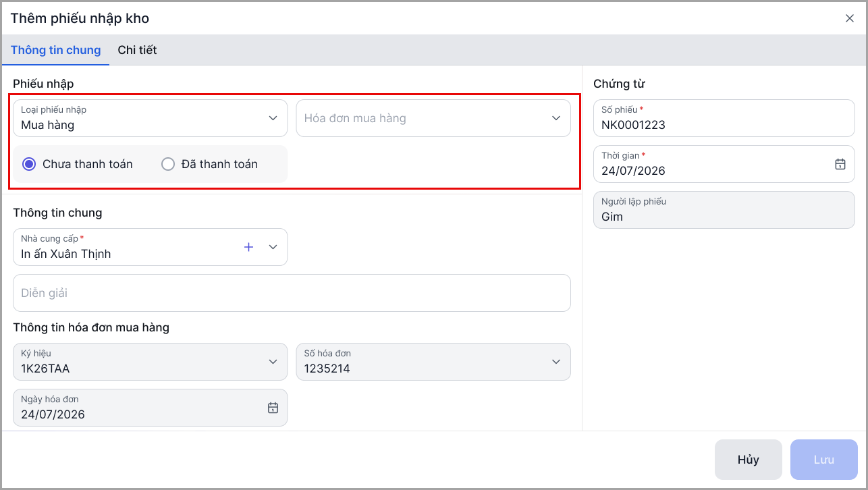Viewport: 868px width, 490px height.
Task: Click the Lưu button
Action: pyautogui.click(x=824, y=460)
